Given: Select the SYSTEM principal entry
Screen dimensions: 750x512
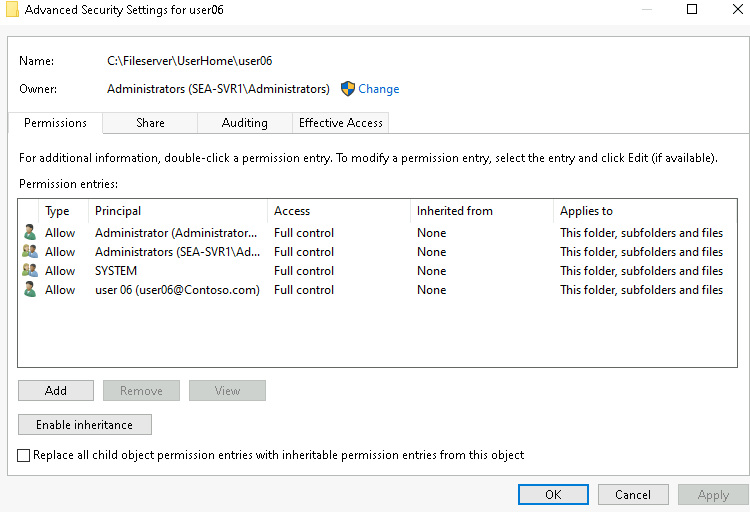Looking at the screenshot, I should [x=116, y=271].
